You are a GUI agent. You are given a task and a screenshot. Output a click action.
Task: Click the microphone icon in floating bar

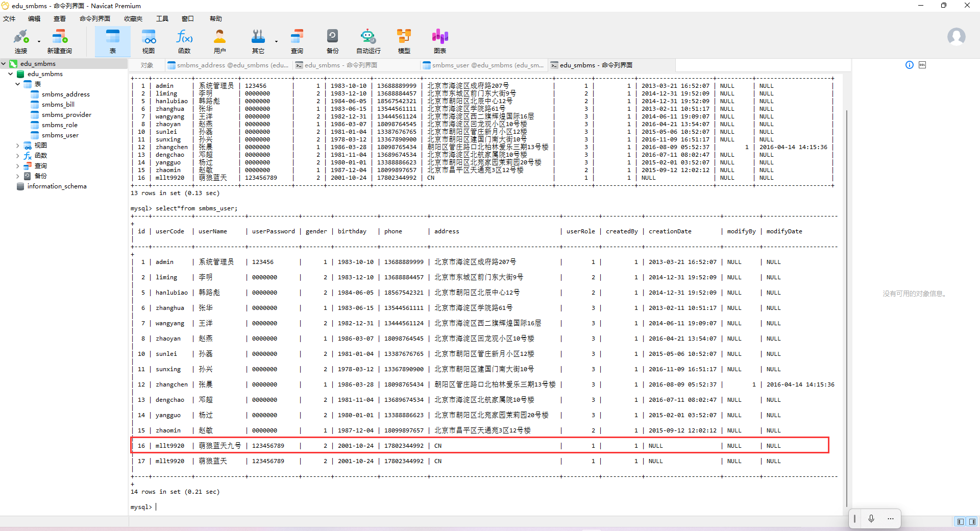pyautogui.click(x=871, y=519)
